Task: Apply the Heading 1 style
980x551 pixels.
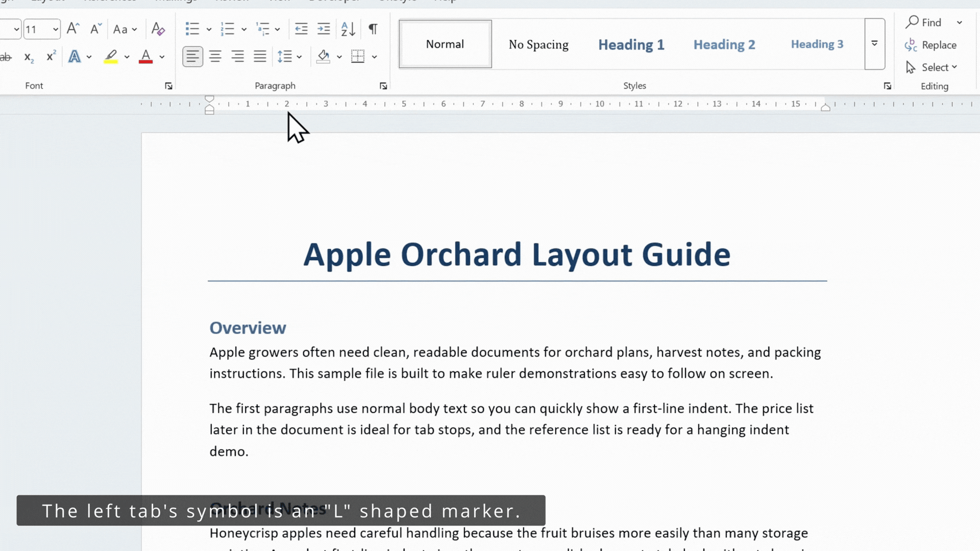Action: coord(631,44)
